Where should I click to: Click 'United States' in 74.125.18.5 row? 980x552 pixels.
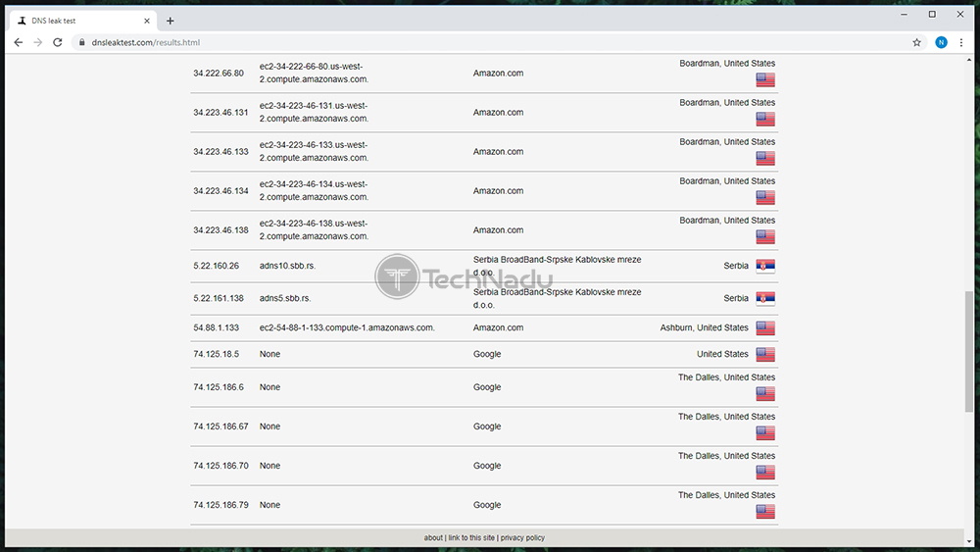[722, 354]
